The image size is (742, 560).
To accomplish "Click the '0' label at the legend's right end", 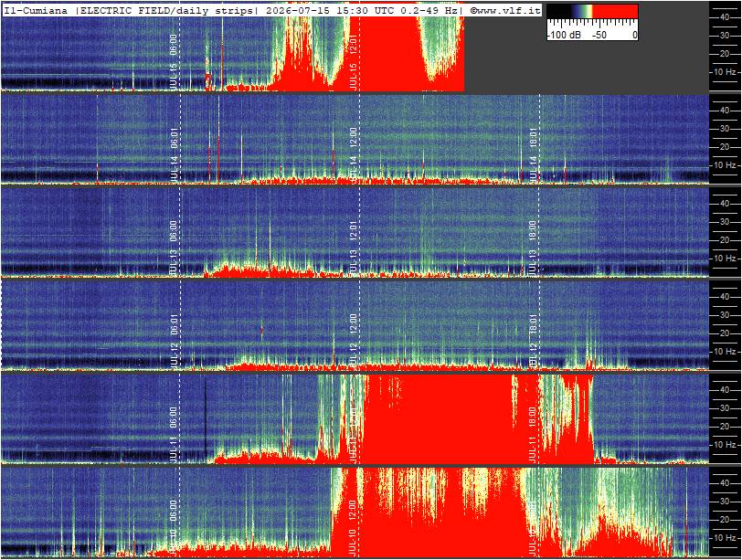I will (x=634, y=35).
